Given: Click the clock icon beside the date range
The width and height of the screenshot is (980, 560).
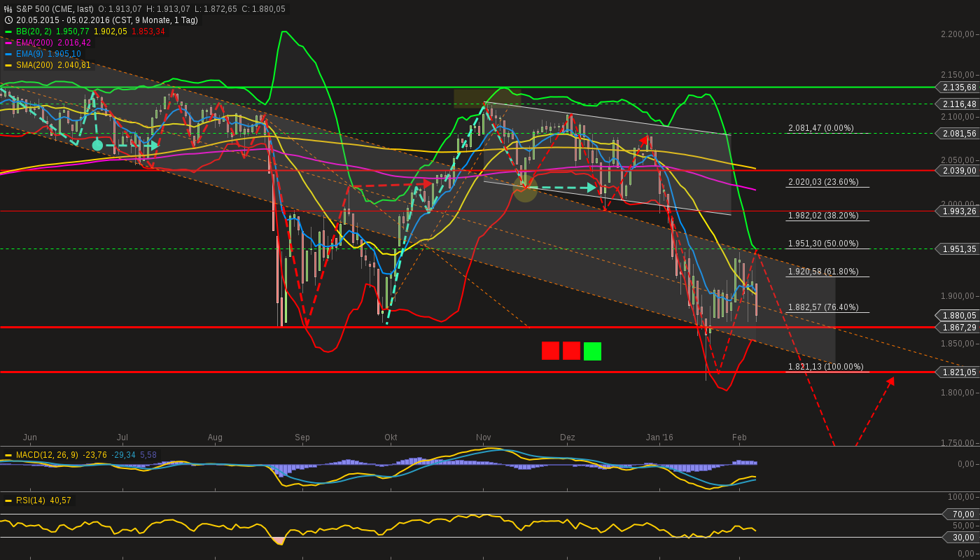Looking at the screenshot, I should (x=8, y=20).
